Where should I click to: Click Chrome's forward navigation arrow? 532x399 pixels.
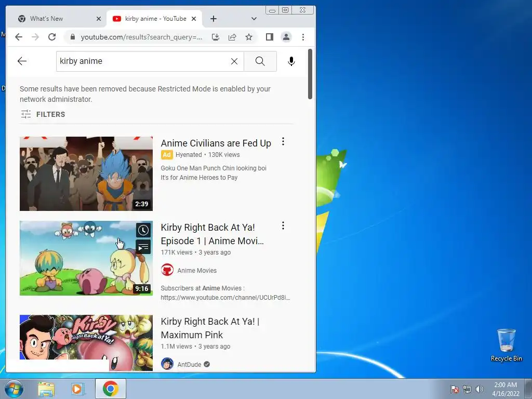click(x=35, y=37)
